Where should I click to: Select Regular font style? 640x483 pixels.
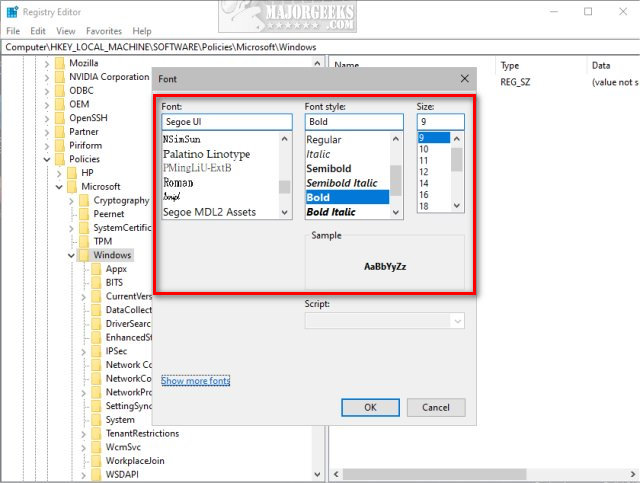point(323,140)
